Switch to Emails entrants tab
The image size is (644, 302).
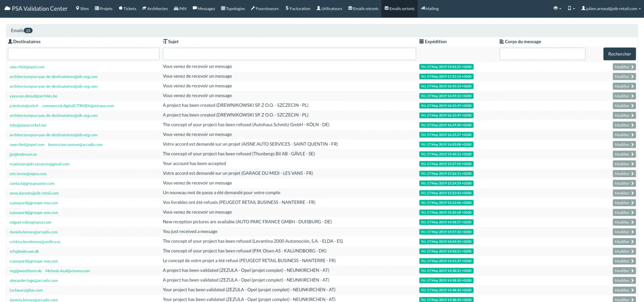tap(363, 8)
